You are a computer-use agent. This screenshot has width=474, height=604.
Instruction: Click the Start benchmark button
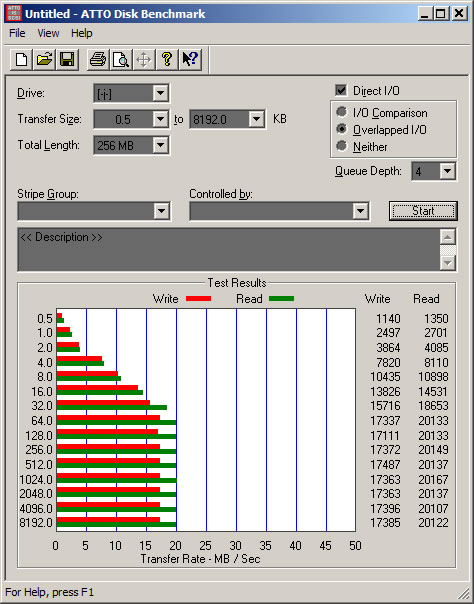tap(423, 211)
